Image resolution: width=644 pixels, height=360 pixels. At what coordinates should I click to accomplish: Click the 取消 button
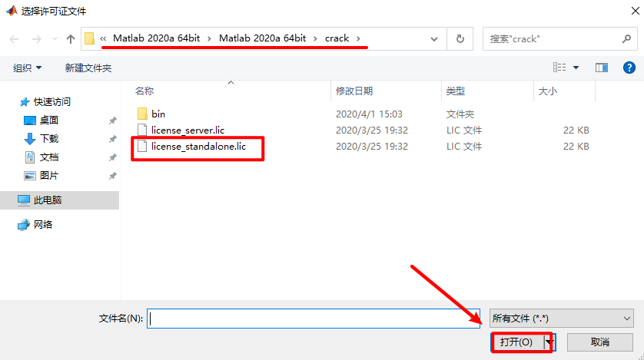[600, 342]
